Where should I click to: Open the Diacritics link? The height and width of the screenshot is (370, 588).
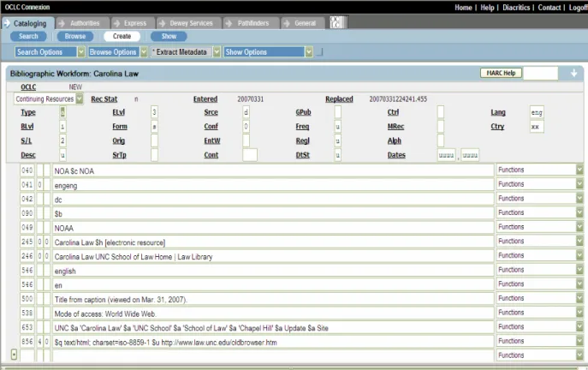point(516,8)
